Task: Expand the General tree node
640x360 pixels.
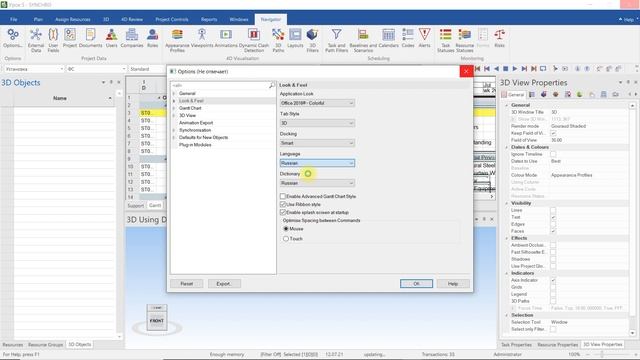Action: point(174,93)
